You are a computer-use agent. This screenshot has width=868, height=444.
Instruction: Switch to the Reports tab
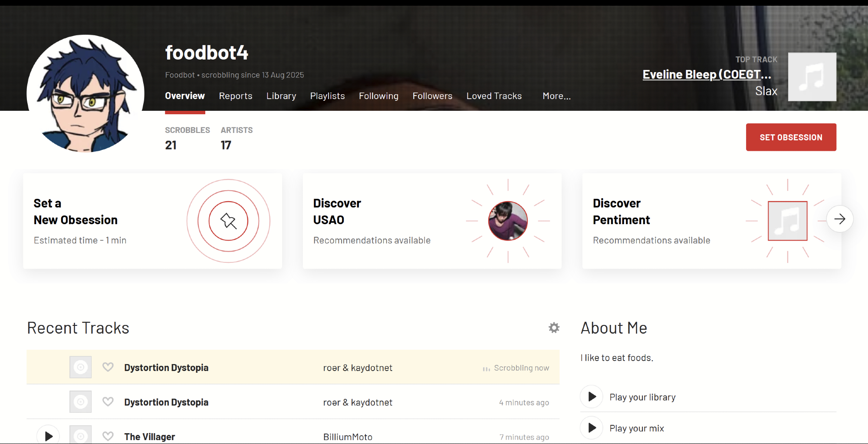(x=235, y=96)
